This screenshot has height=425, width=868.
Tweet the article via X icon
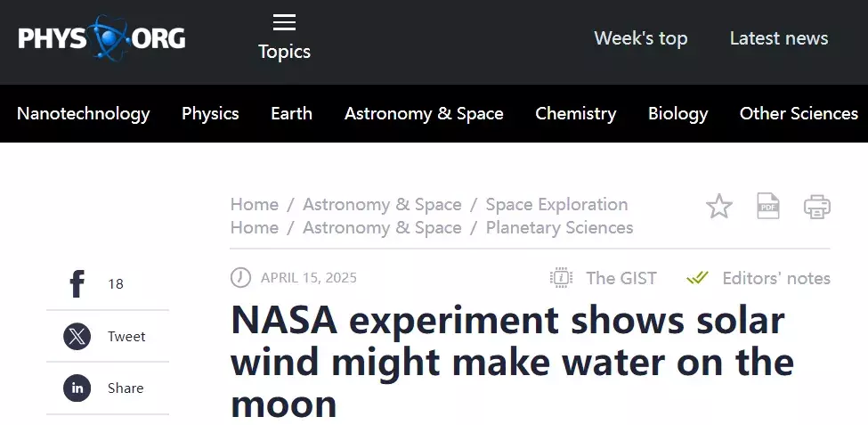tap(77, 337)
